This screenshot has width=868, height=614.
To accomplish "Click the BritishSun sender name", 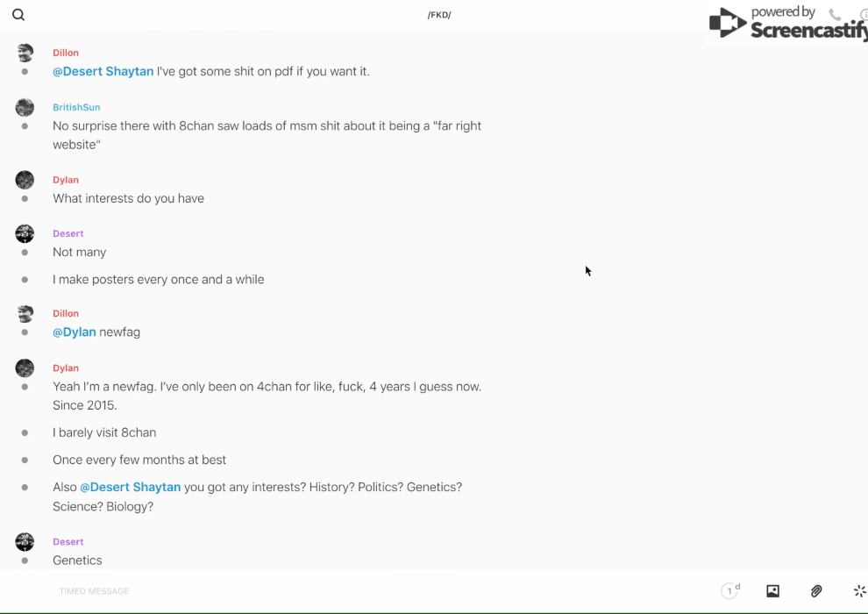I will (76, 107).
